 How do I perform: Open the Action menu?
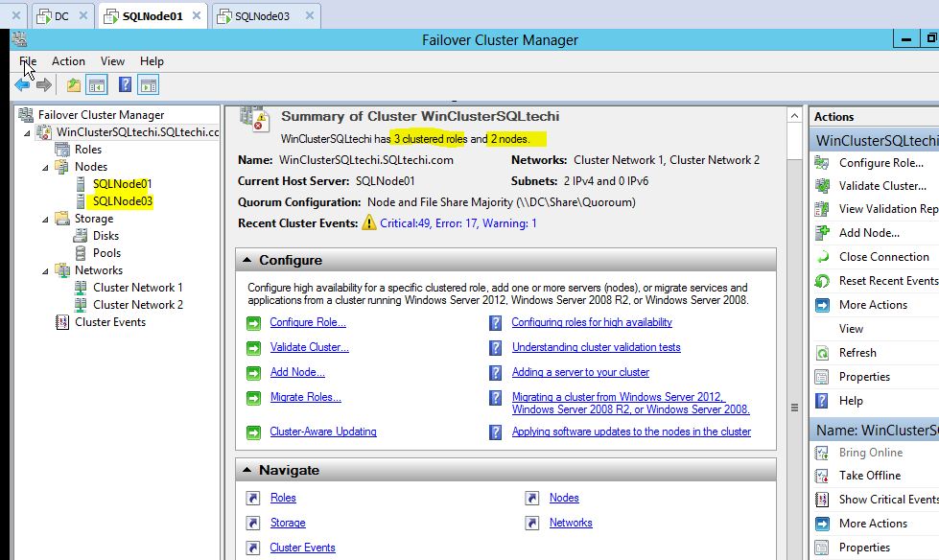coord(68,60)
